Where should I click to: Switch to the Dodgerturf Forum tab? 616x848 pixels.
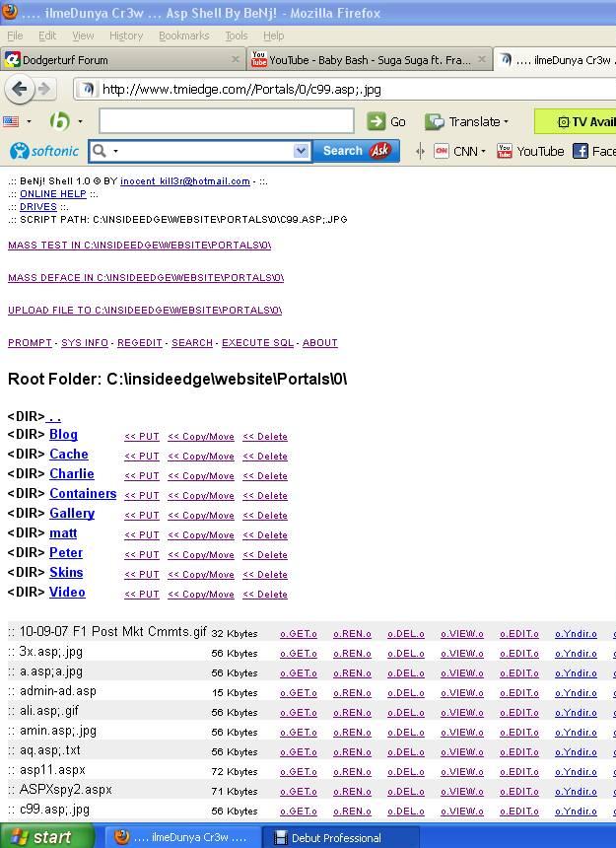pos(122,59)
